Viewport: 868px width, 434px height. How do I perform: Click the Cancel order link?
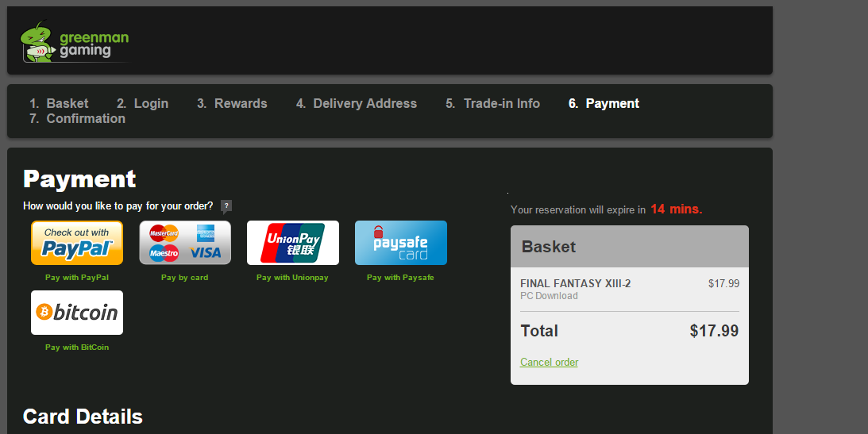[549, 362]
